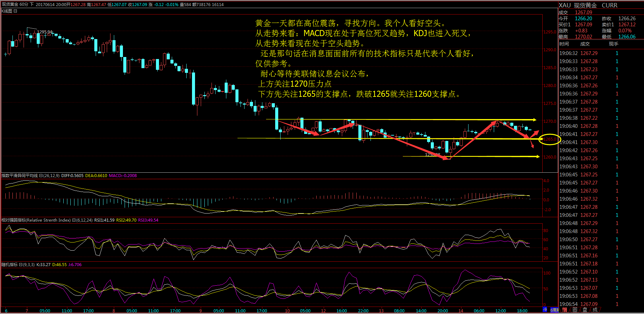Screen dimensions: 644x314
Task: Select the 19:06:54 tick row
Action: [x=601, y=304]
